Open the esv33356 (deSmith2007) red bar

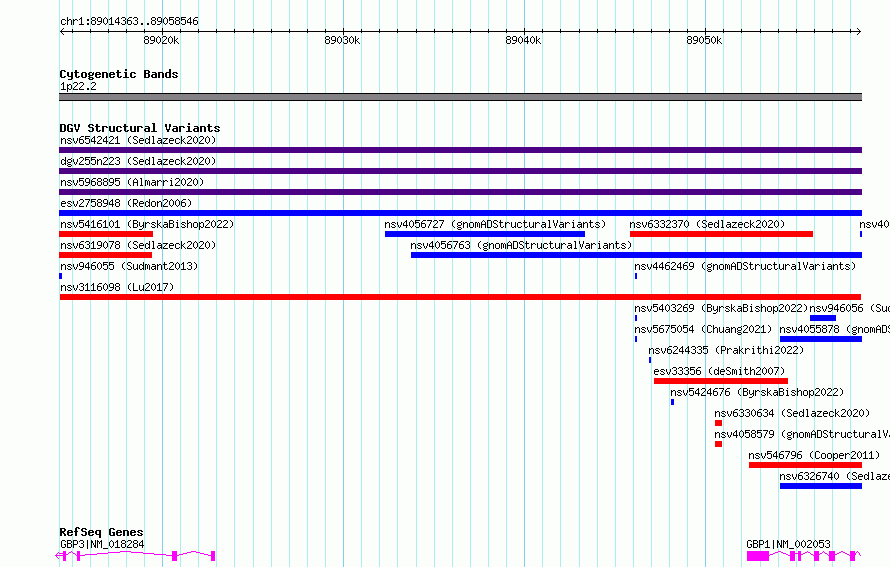(721, 381)
